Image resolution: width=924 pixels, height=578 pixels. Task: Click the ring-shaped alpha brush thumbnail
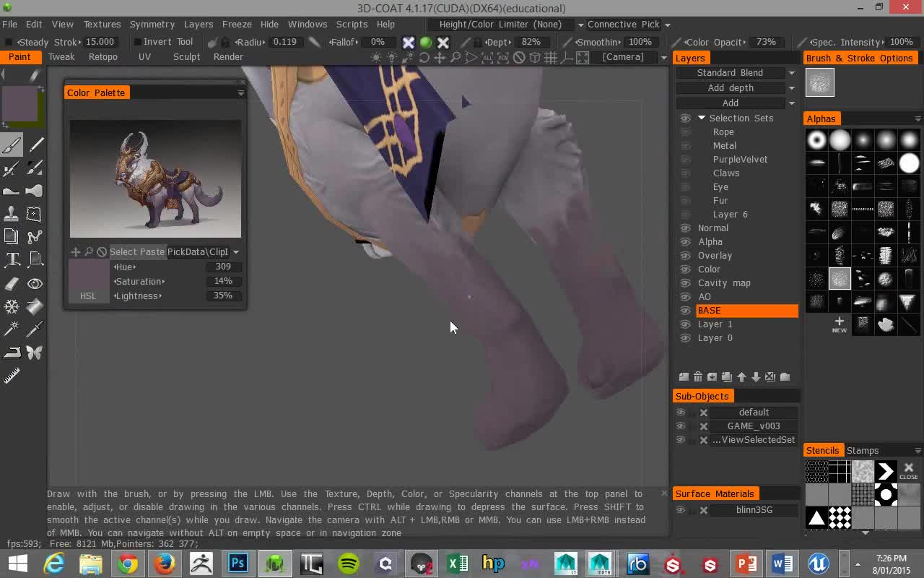tap(816, 140)
